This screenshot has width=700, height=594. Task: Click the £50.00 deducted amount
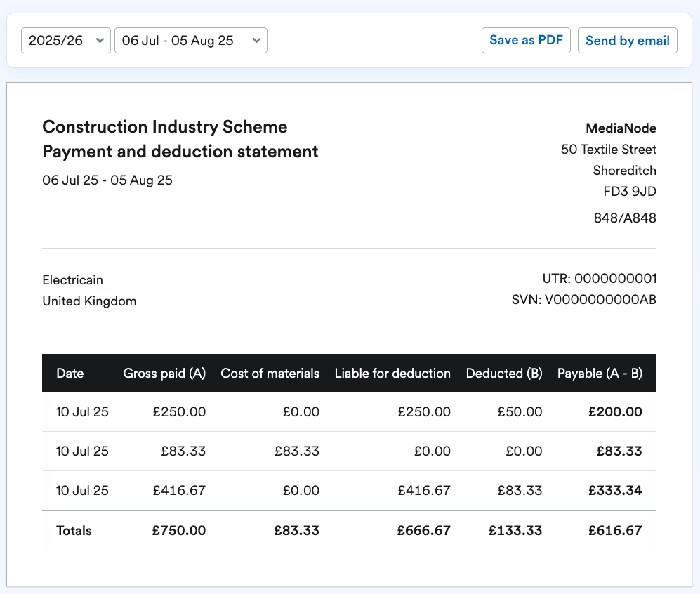[x=518, y=412]
